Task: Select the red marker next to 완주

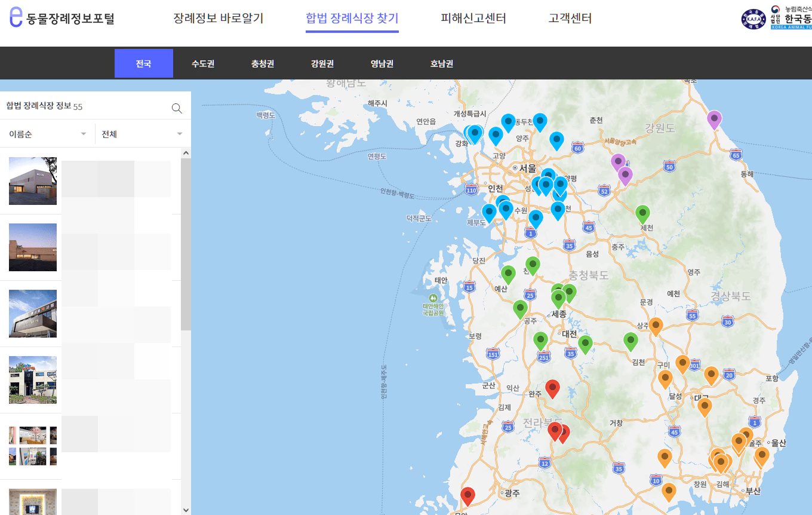Action: click(x=553, y=389)
